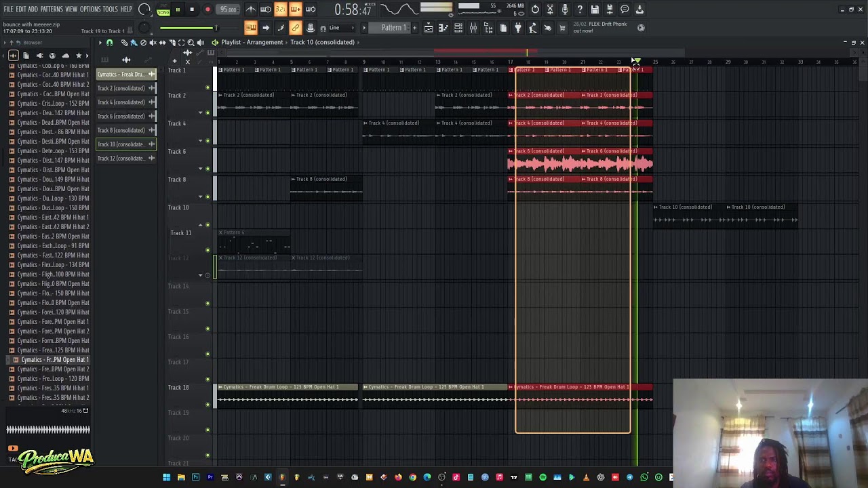Open the ADD menu
The width and height of the screenshot is (868, 488).
click(33, 9)
